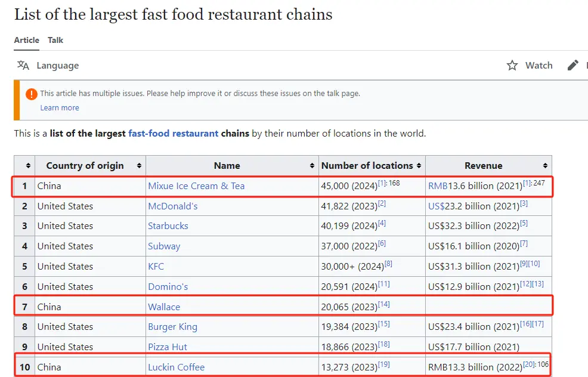Sort by Number of locations column
Screen dimensions: 588x377
(419, 165)
